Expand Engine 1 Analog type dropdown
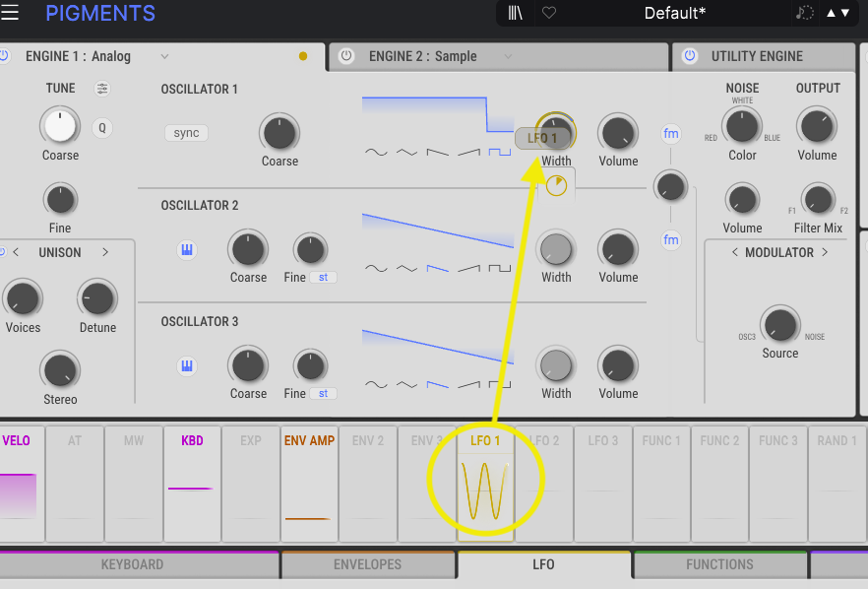This screenshot has width=868, height=589. (164, 56)
